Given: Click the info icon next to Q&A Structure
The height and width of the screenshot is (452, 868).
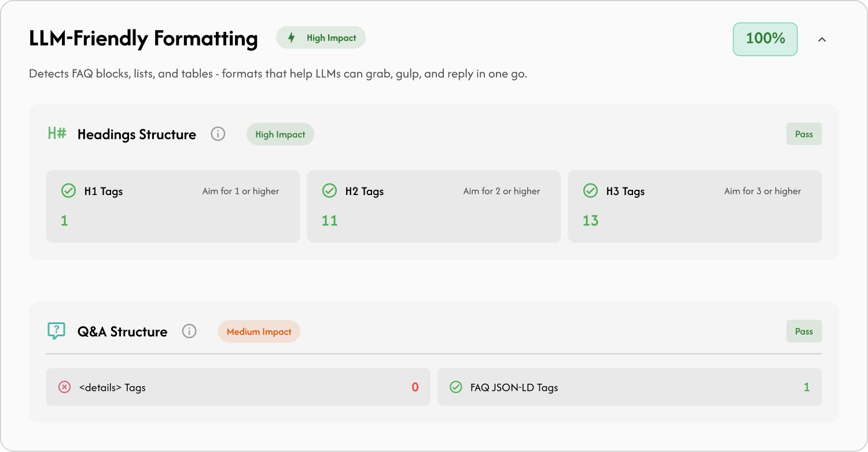Looking at the screenshot, I should click(x=189, y=331).
